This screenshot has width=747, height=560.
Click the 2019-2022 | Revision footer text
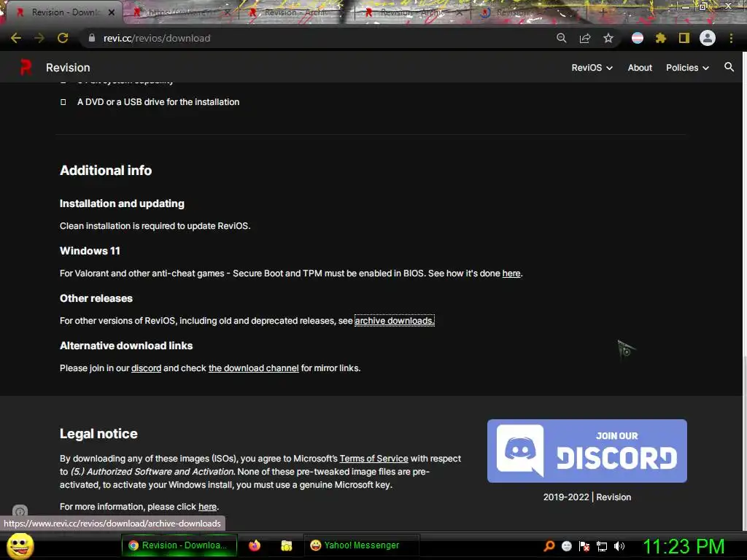(x=587, y=497)
